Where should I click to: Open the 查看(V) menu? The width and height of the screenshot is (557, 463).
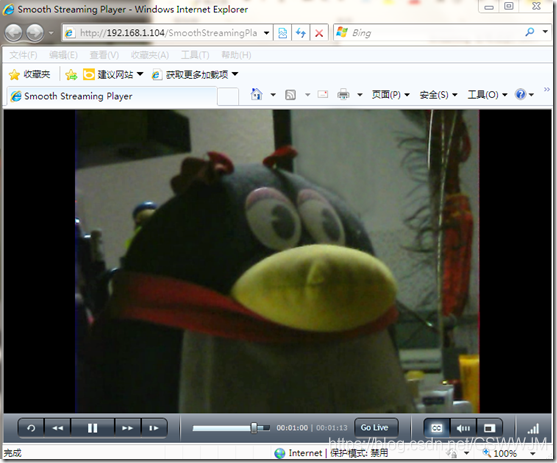coord(104,55)
